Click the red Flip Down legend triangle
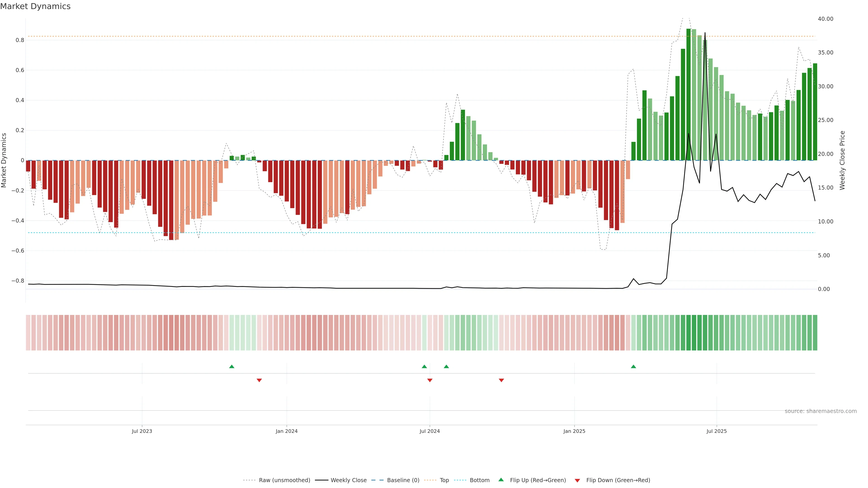868x488 pixels. (577, 480)
